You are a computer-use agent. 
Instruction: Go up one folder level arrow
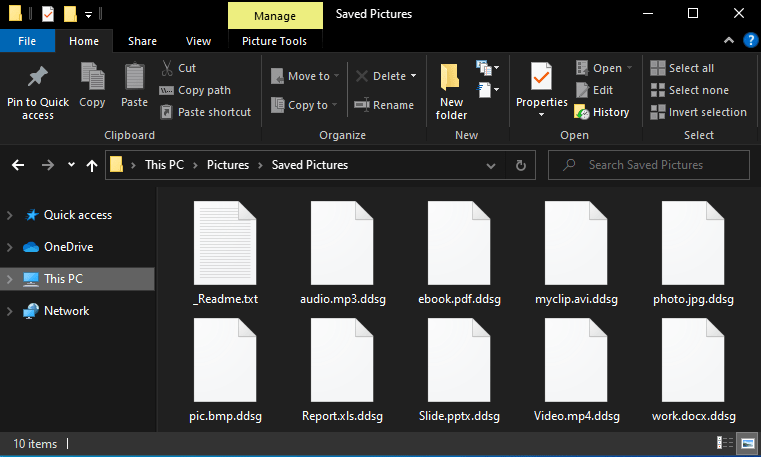[x=92, y=165]
